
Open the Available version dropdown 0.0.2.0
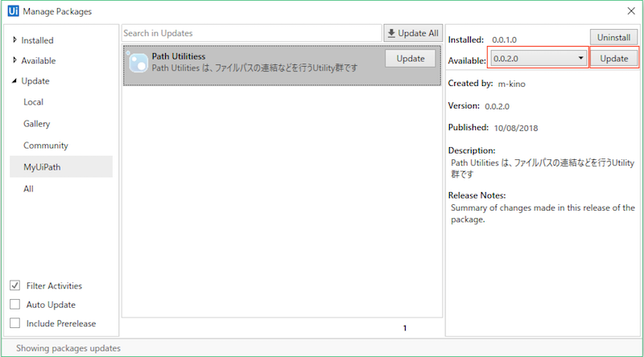(x=539, y=58)
